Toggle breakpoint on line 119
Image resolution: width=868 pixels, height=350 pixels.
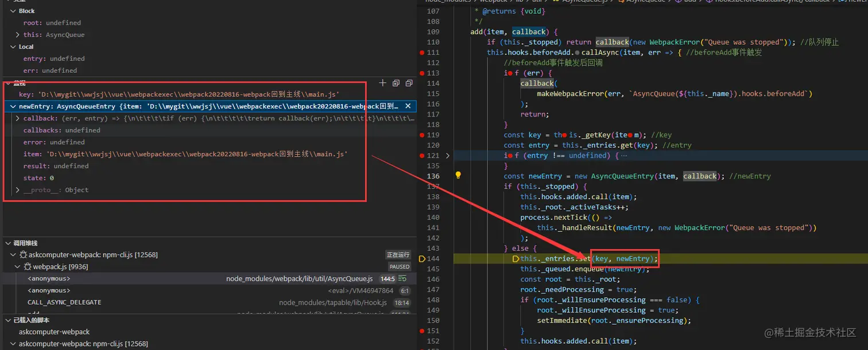click(422, 135)
